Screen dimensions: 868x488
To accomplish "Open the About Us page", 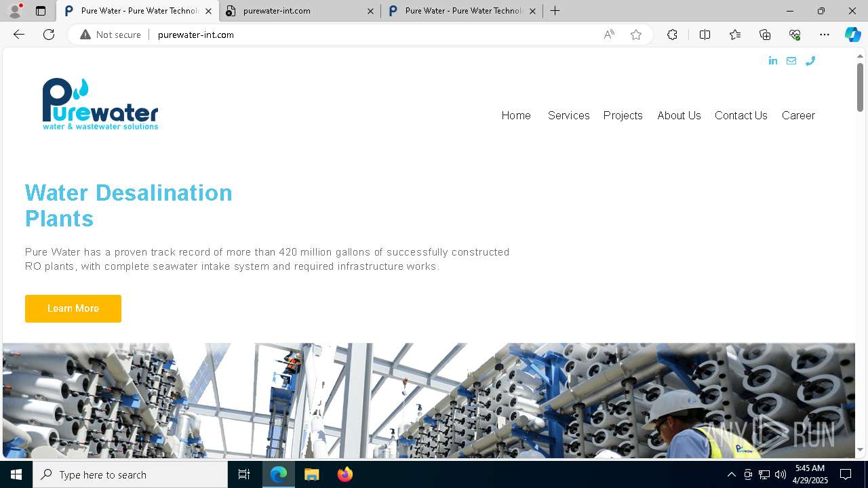I will tap(679, 115).
